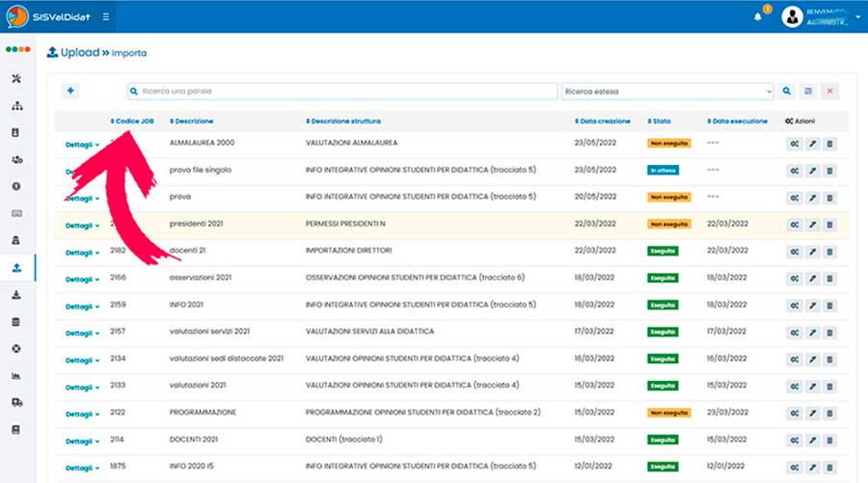Run the presidenti 2021 job via gears icon
Screen dimensions: 868x483
click(x=795, y=225)
